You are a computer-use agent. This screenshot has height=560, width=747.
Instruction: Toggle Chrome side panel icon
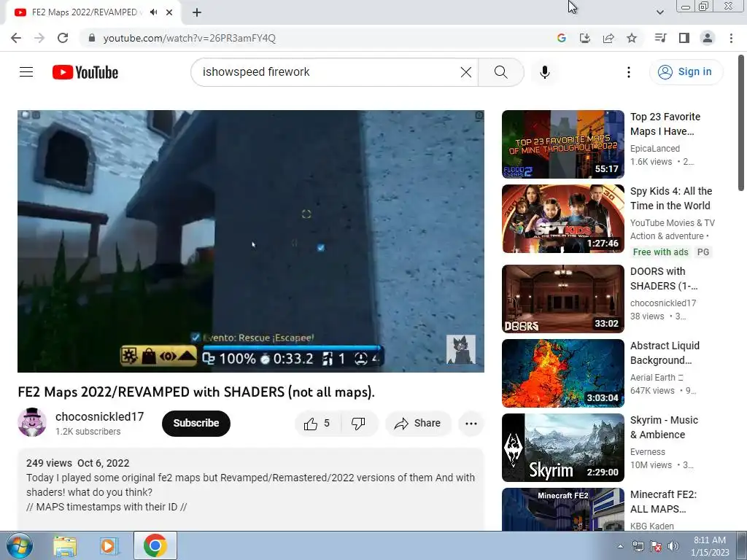(684, 38)
